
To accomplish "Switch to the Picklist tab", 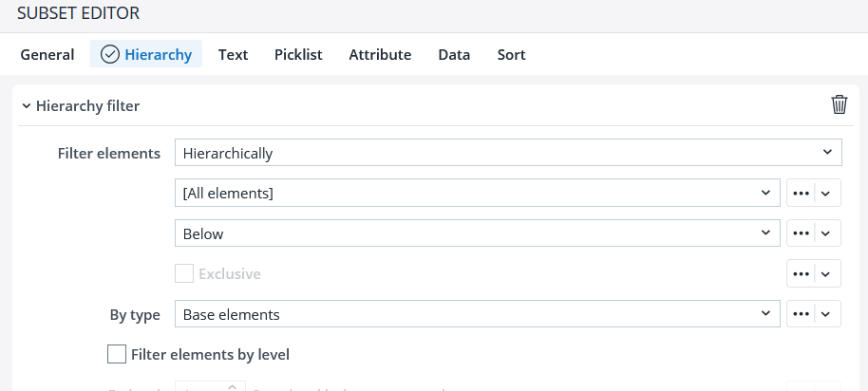I will click(x=298, y=55).
